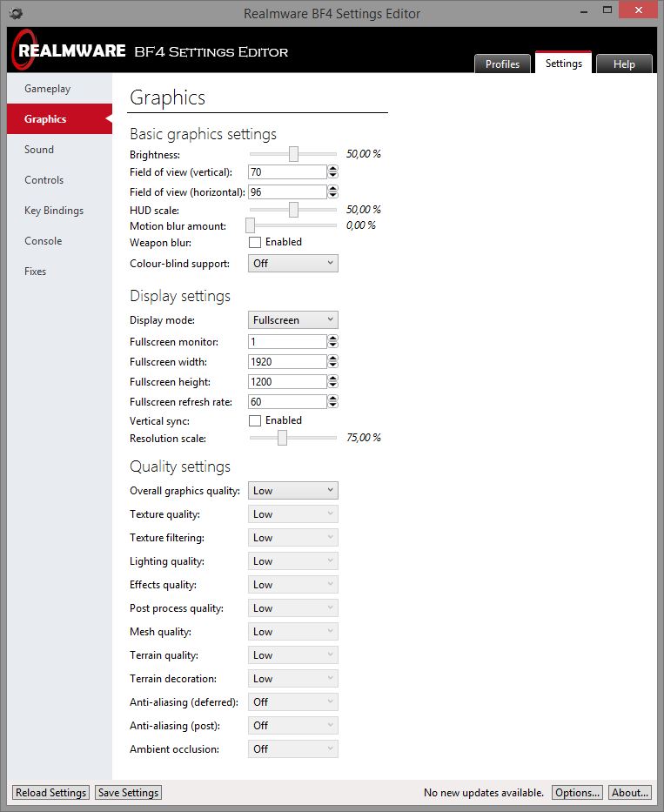Switch to the Profiles tab
This screenshot has width=664, height=812.
tap(502, 64)
